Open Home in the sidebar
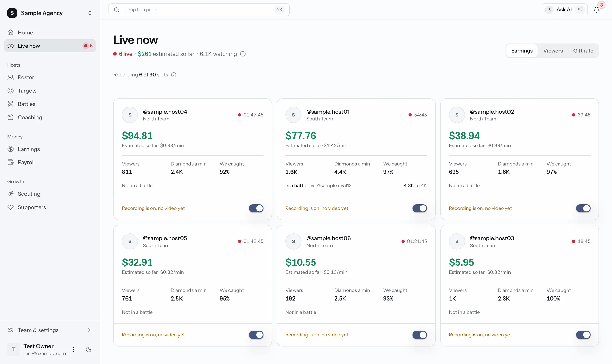The image size is (612, 364). (50, 32)
